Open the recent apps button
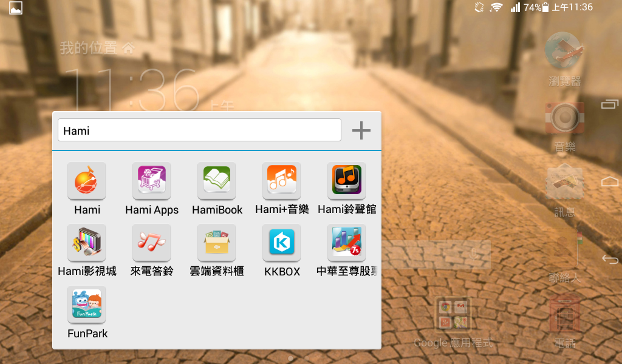 tap(609, 104)
